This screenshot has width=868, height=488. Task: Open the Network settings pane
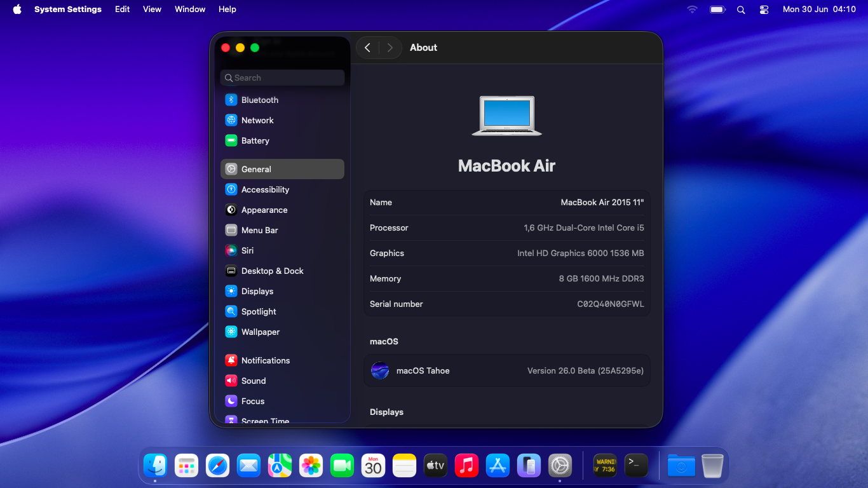pyautogui.click(x=282, y=120)
